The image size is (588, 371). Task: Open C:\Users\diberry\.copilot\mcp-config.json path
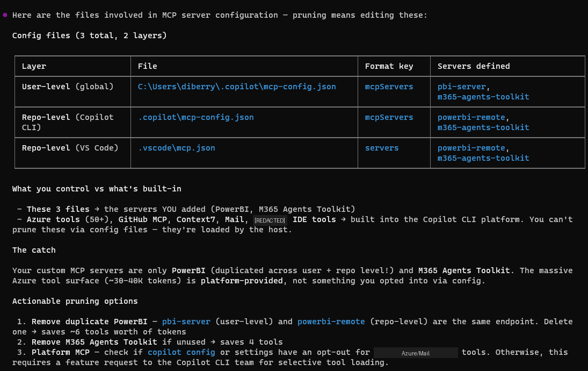point(237,87)
